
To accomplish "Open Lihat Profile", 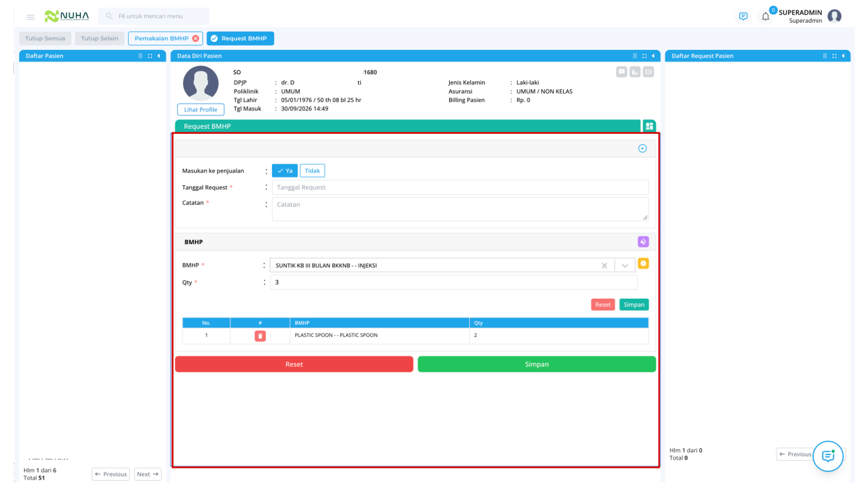I will (x=201, y=110).
